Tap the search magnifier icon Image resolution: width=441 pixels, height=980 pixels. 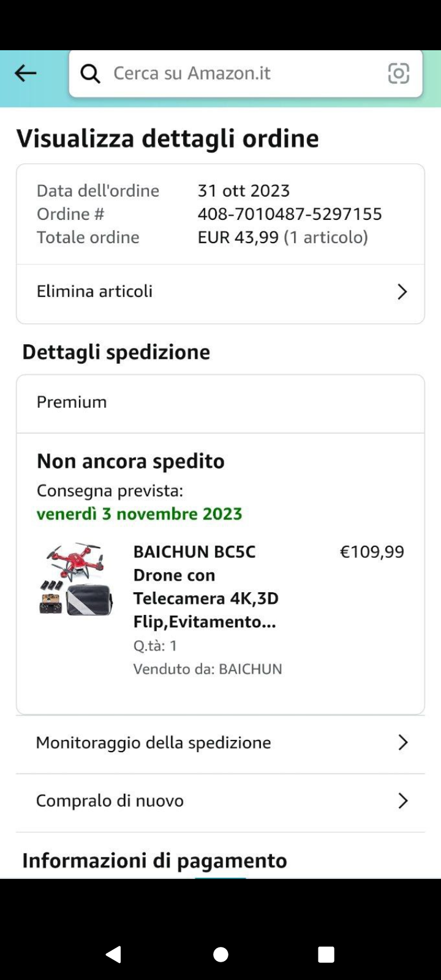(x=91, y=73)
